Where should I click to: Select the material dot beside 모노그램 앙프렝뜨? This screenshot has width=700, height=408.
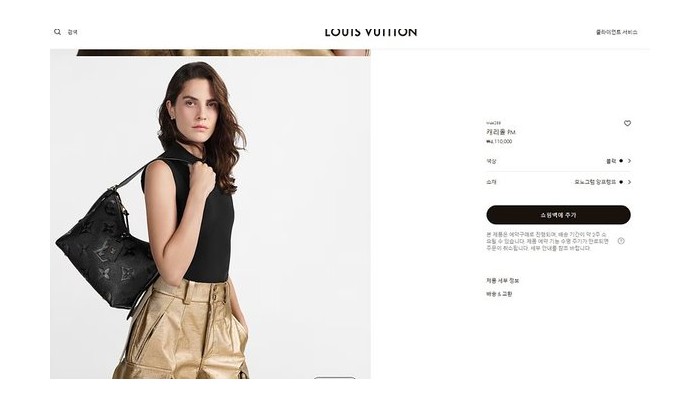(621, 182)
